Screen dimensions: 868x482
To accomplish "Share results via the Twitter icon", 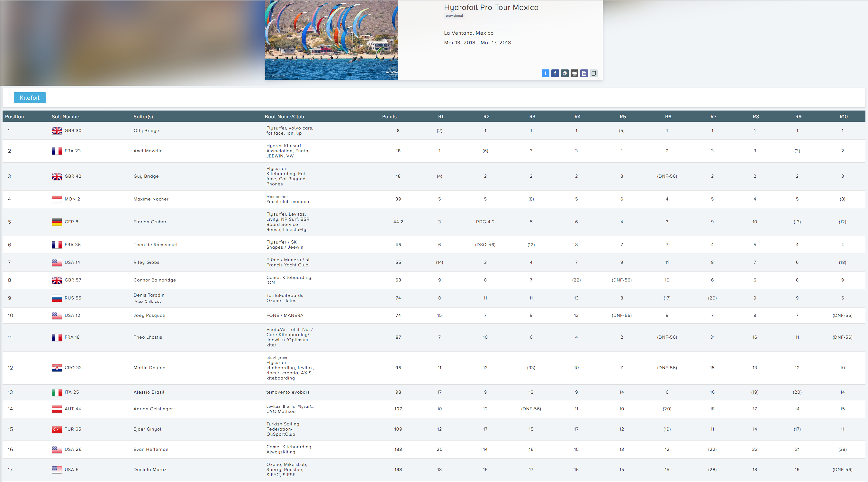I will (545, 73).
